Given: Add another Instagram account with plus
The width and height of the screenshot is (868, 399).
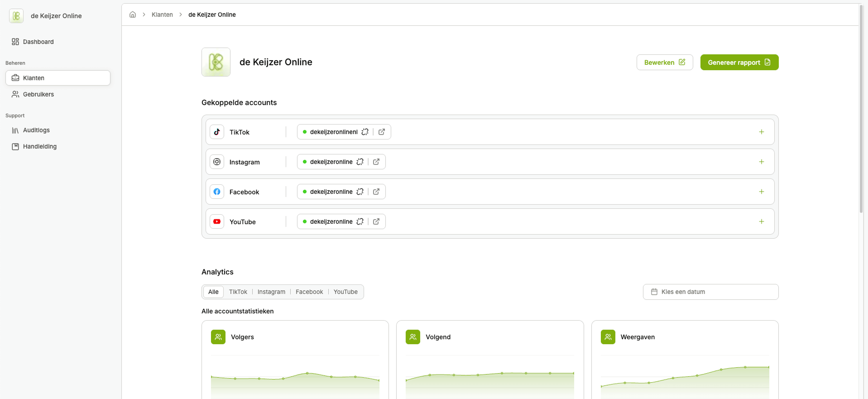Looking at the screenshot, I should pos(761,162).
